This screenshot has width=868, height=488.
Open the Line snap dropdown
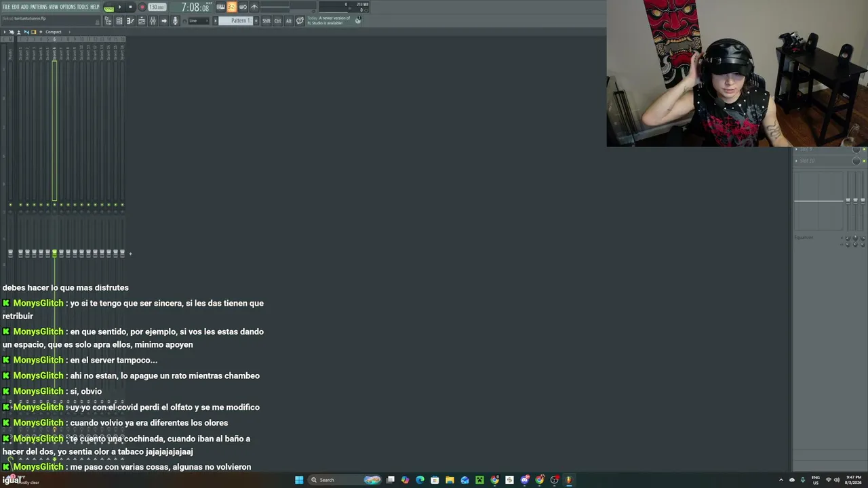tap(197, 21)
